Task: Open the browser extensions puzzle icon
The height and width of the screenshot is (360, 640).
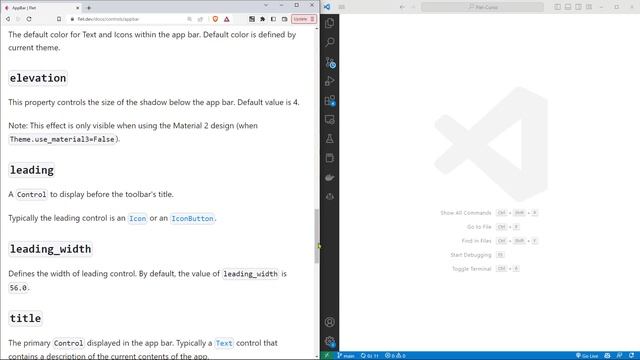Action: (262, 19)
